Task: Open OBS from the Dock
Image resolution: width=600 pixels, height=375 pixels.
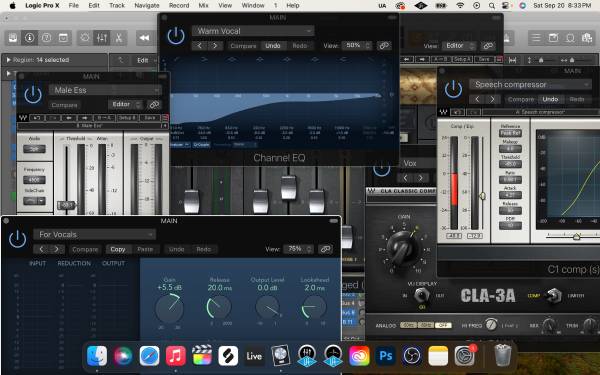Action: tap(412, 356)
